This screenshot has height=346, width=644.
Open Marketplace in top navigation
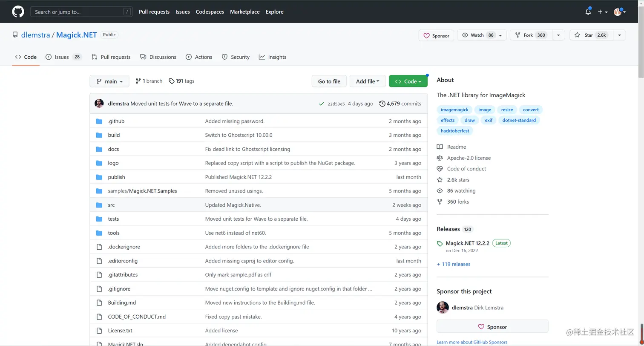coord(245,12)
